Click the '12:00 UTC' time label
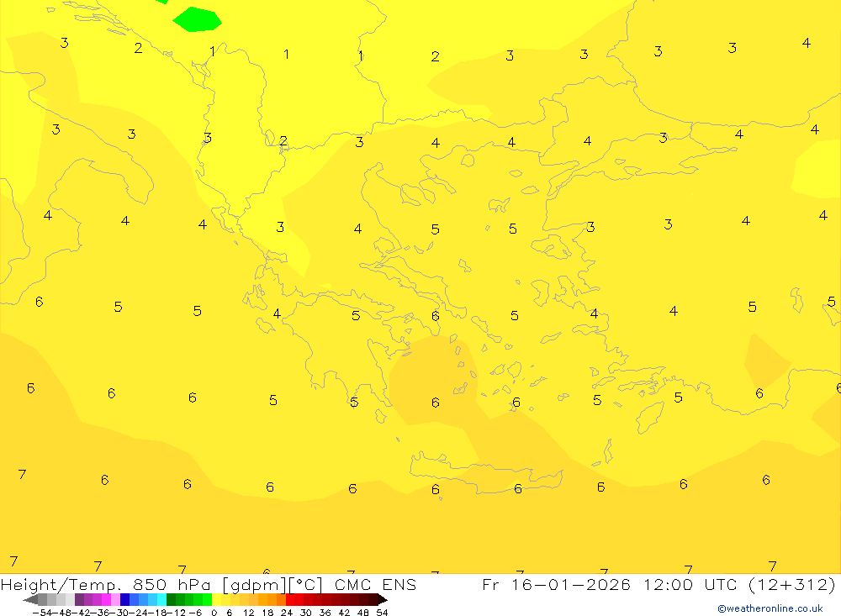 click(x=692, y=585)
